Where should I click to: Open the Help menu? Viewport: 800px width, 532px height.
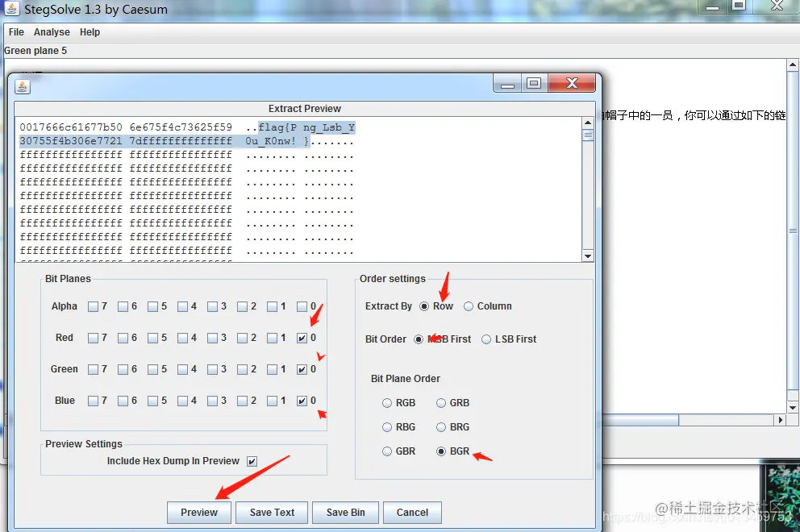pyautogui.click(x=90, y=32)
